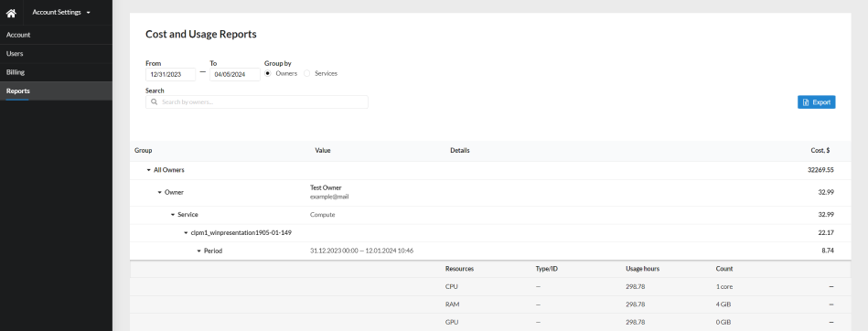Viewport: 868px width, 331px height.
Task: Click the Value column header
Action: [323, 151]
